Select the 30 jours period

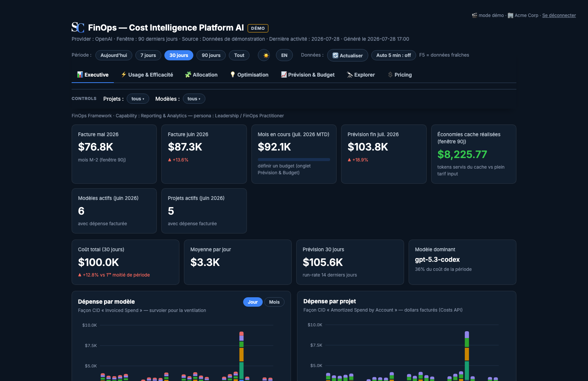click(179, 55)
